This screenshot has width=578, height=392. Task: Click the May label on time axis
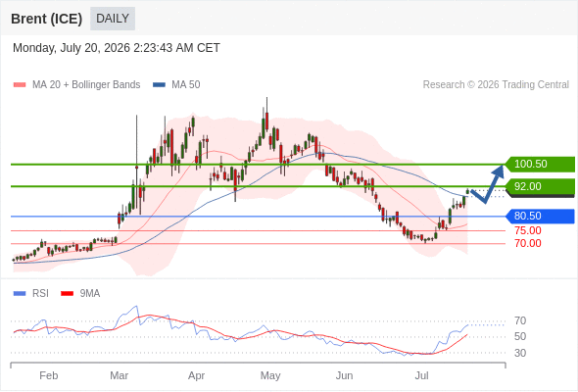(270, 375)
